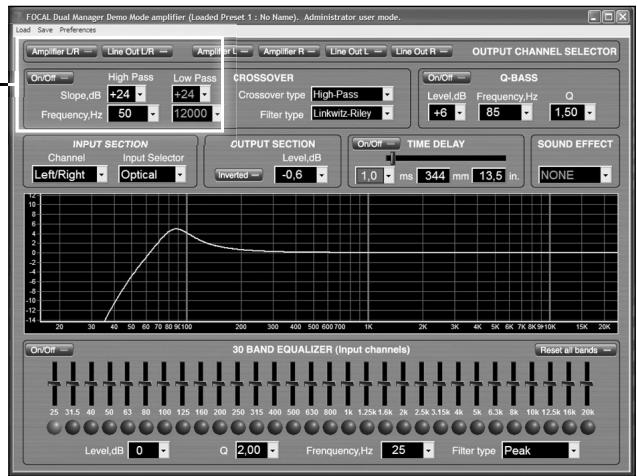The width and height of the screenshot is (637, 476).
Task: Toggle the Q-Bass On/Off button
Action: pos(446,78)
